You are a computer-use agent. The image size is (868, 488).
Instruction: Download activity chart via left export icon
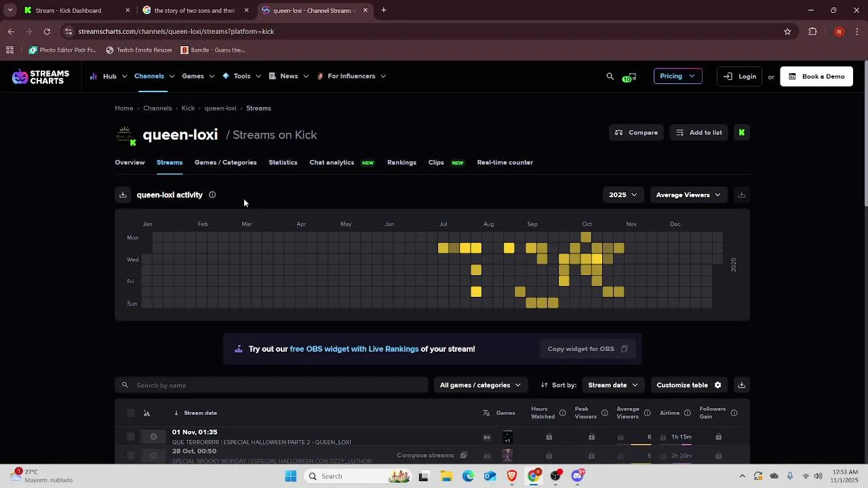[123, 195]
